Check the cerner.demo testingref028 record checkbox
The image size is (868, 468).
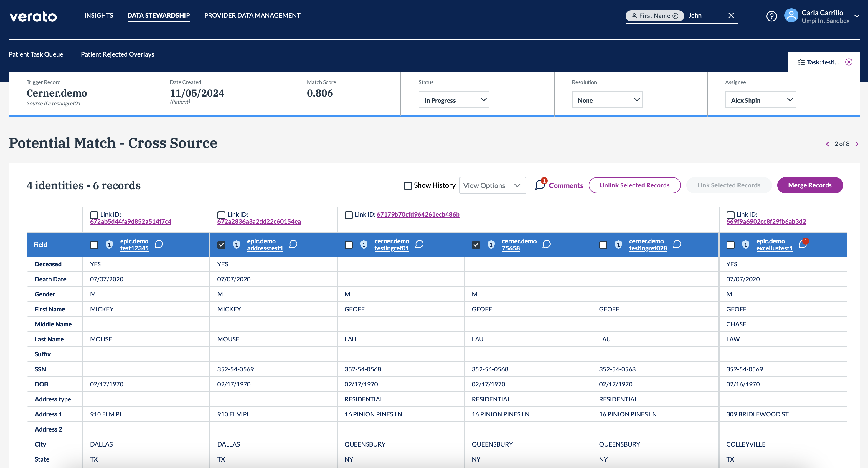click(x=603, y=245)
